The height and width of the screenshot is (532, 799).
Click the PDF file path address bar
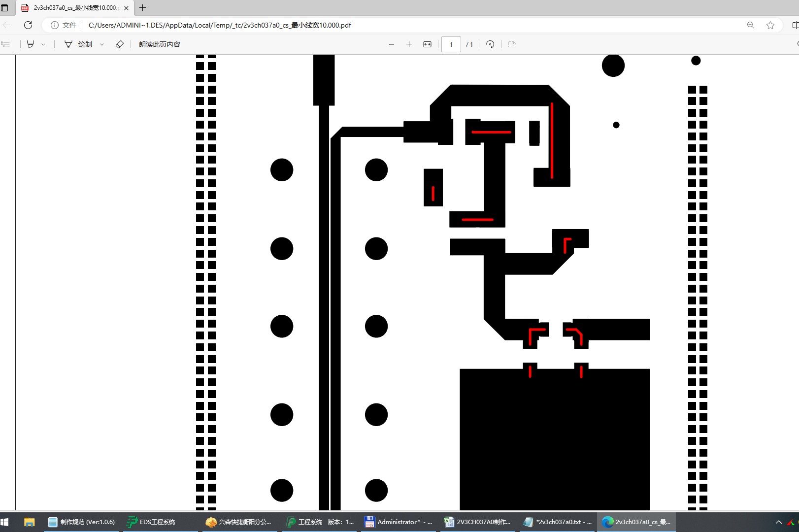coord(220,25)
